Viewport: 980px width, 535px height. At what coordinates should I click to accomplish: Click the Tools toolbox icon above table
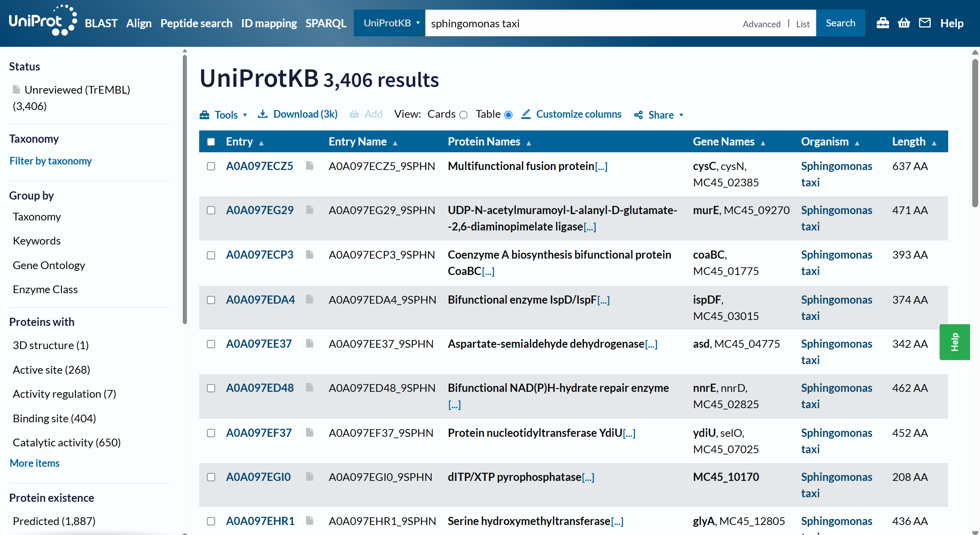tap(205, 115)
